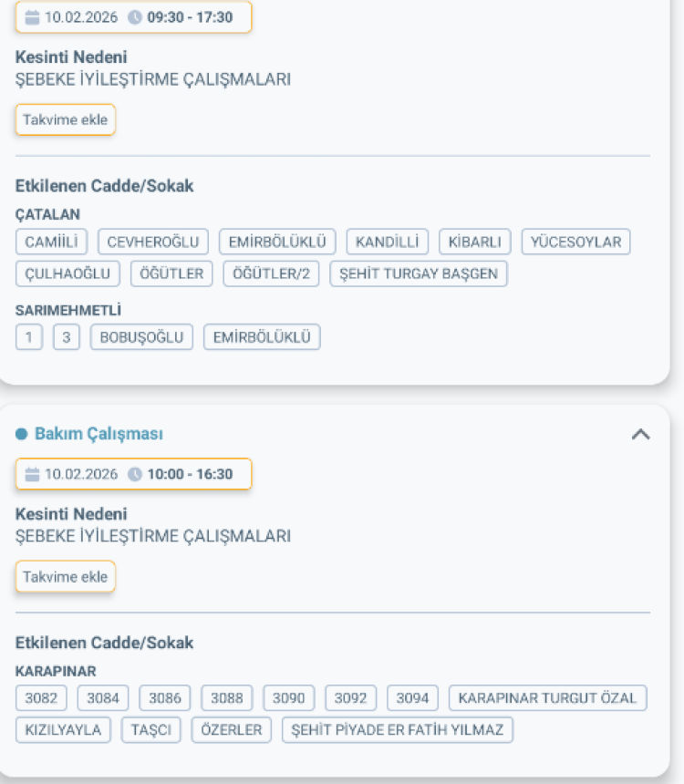Click the calendar icon beside the first 10.02.2026 date
The image size is (684, 784).
[x=34, y=15]
